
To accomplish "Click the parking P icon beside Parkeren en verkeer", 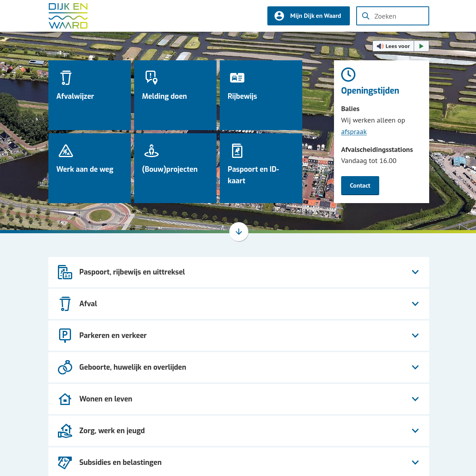I will (x=65, y=336).
